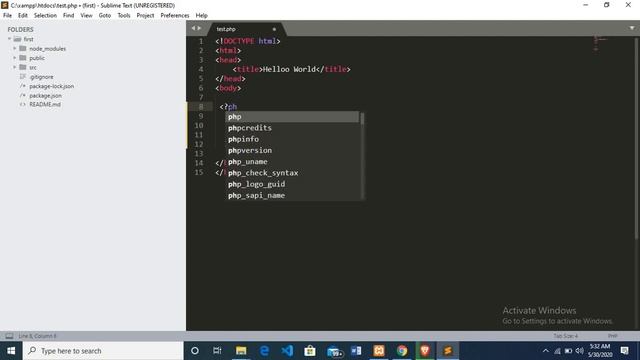Viewport: 640px width, 360px height.
Task: Open the .gitignore file
Action: [41, 77]
